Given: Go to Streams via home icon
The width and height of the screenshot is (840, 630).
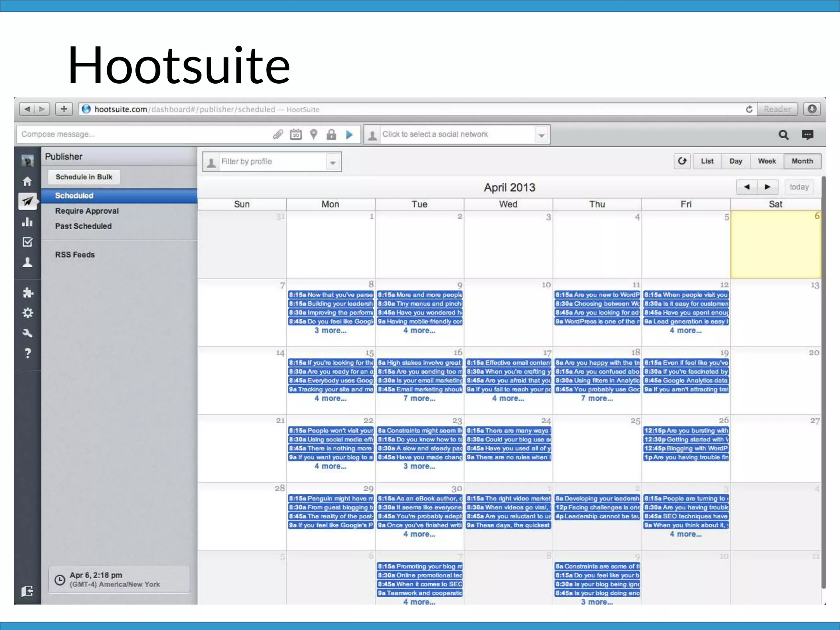Looking at the screenshot, I should tap(27, 181).
